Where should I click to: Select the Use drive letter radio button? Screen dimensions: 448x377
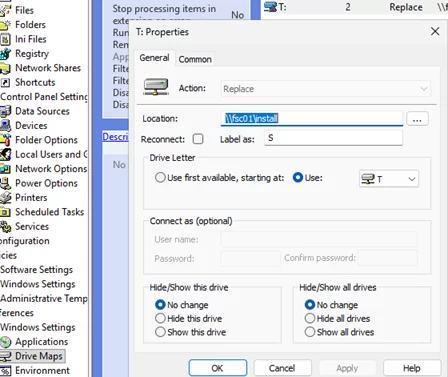(x=298, y=178)
